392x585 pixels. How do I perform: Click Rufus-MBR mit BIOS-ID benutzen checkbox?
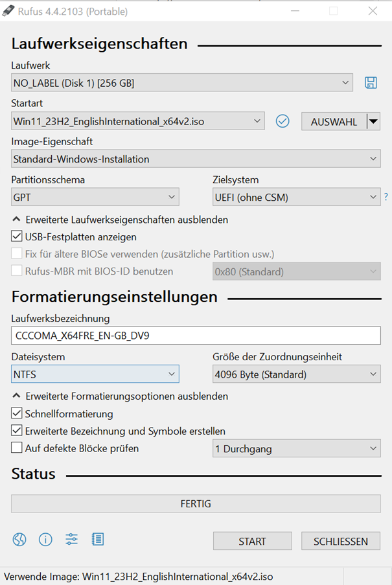(16, 271)
